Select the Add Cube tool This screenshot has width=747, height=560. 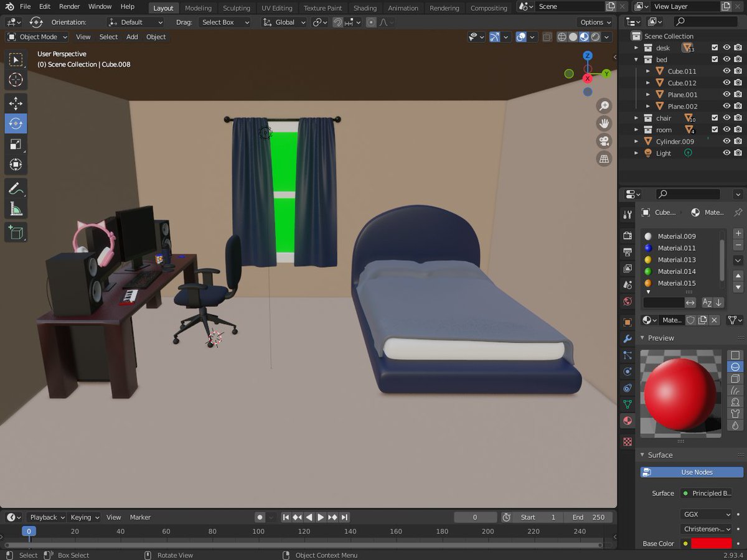[16, 233]
